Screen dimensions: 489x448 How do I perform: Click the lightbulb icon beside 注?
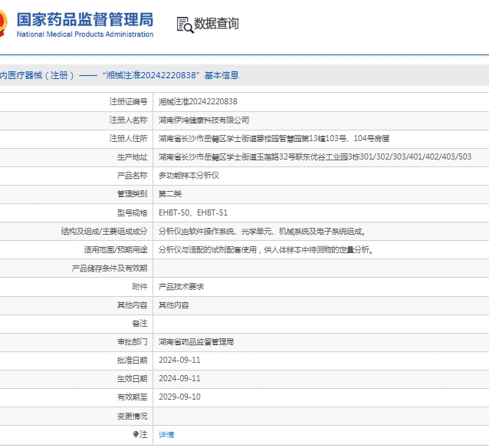[x=136, y=434]
